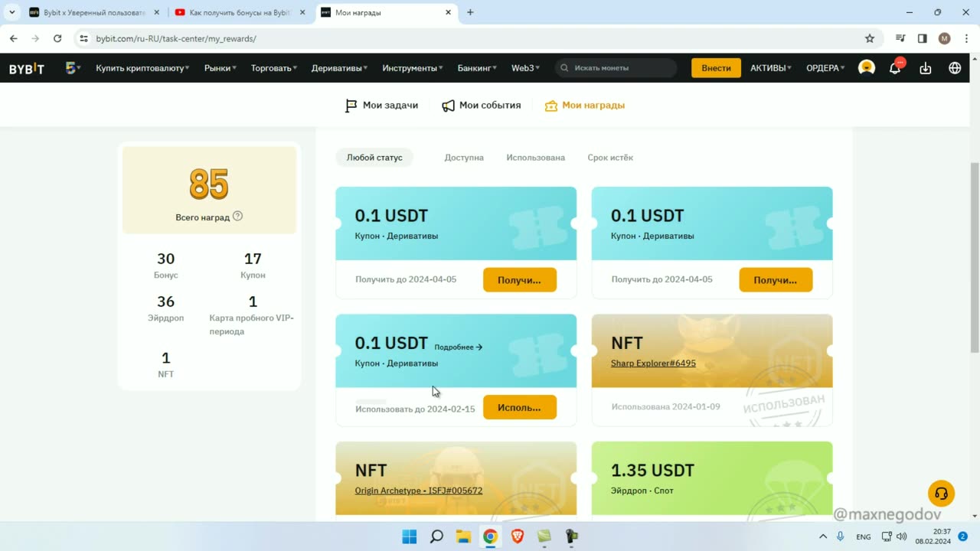Filter rewards by Доступна

click(x=464, y=158)
